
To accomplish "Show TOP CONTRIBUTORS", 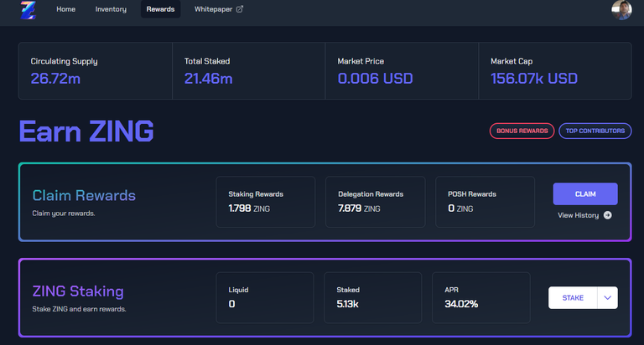I will click(x=595, y=131).
